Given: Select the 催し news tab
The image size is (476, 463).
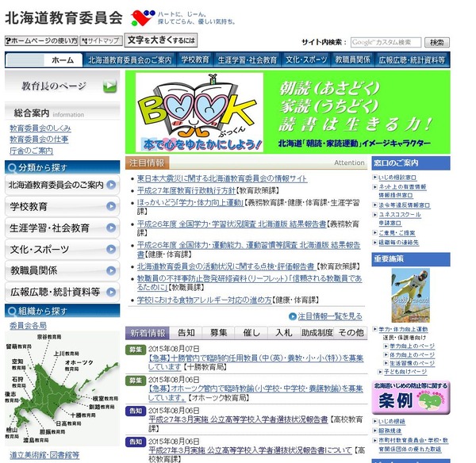Looking at the screenshot, I should 251,333.
